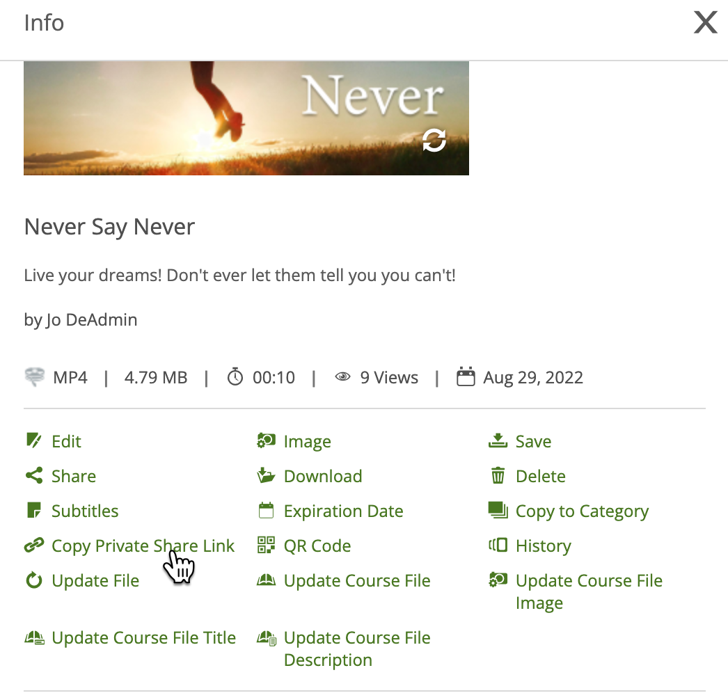Click the Delete trash can icon
The image size is (728, 700).
498,475
